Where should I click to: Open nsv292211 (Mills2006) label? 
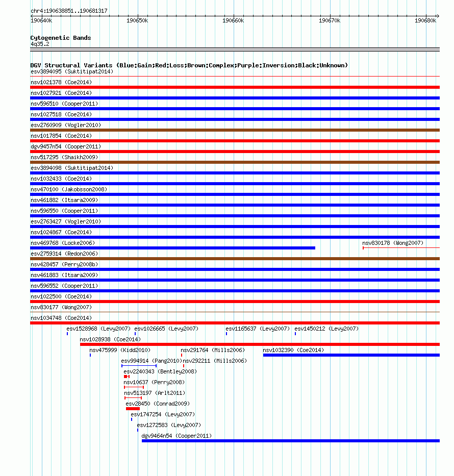215,361
